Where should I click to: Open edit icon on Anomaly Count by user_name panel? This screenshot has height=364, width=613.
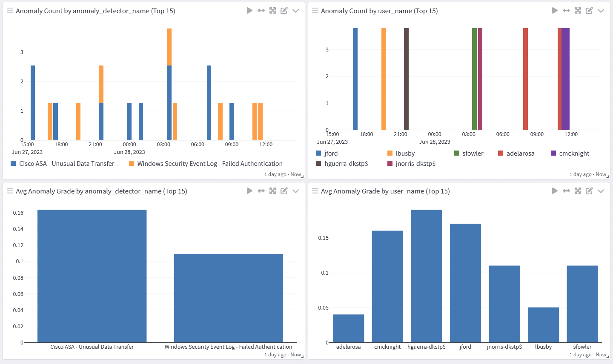point(589,11)
